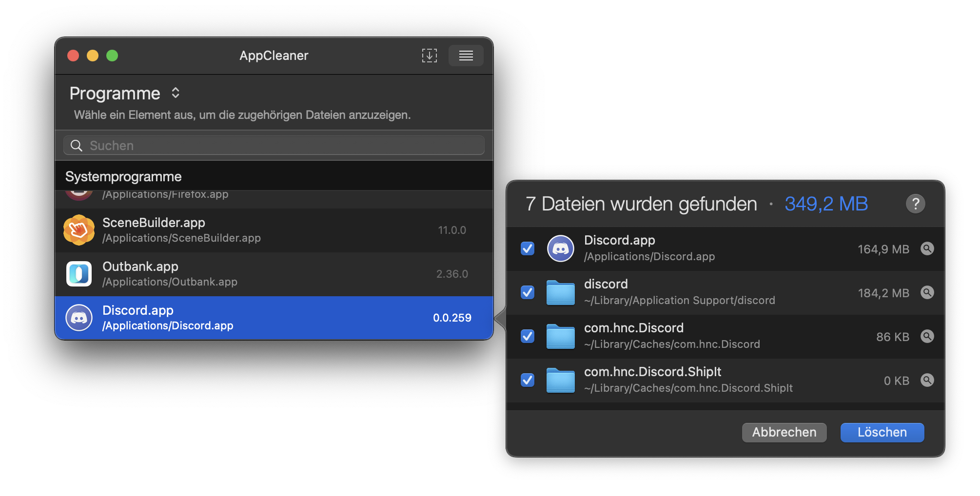This screenshot has height=496, width=980.
Task: Uncheck the com.hnc.Discord.ShipIt checkbox
Action: pyautogui.click(x=528, y=380)
